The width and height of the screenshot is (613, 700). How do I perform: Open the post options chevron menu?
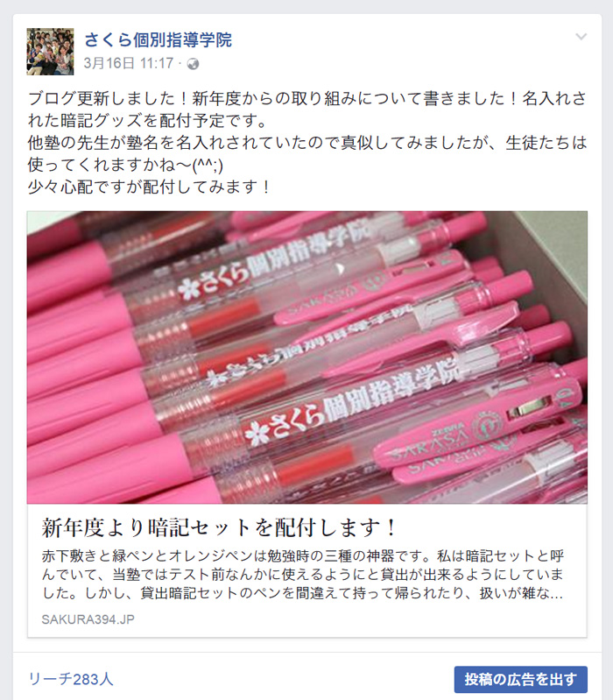click(581, 37)
